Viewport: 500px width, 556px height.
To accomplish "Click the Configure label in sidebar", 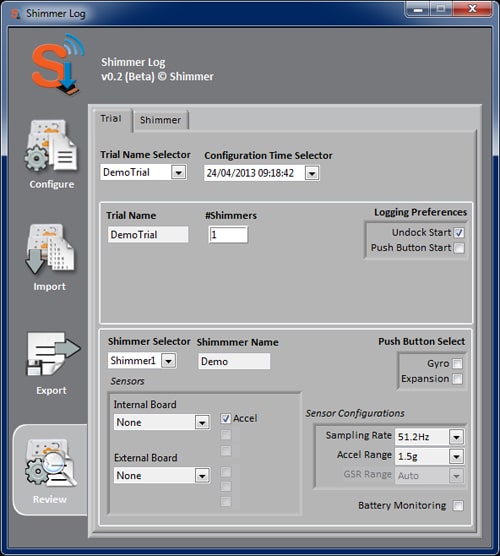I will [52, 184].
